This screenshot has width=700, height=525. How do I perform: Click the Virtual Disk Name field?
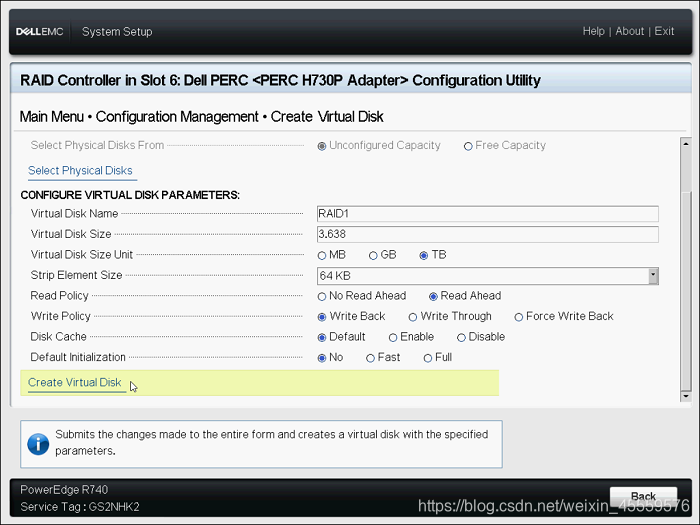pyautogui.click(x=488, y=214)
